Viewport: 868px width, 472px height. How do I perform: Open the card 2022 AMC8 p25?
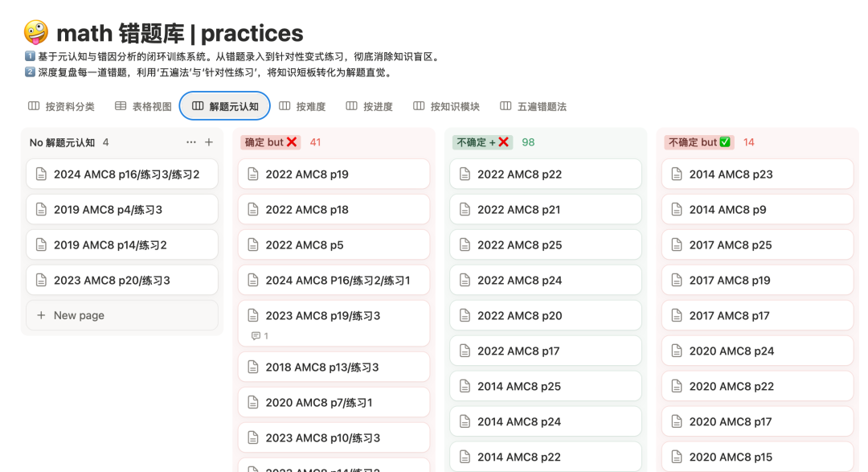click(546, 245)
